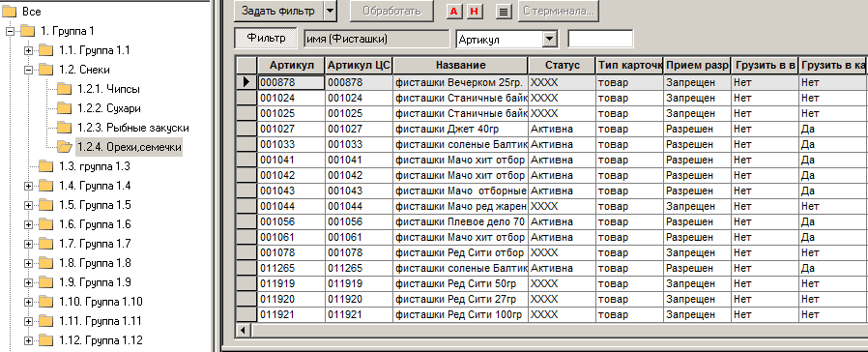Sort by the 'Статус' column header
This screenshot has width=868, height=352.
(563, 66)
